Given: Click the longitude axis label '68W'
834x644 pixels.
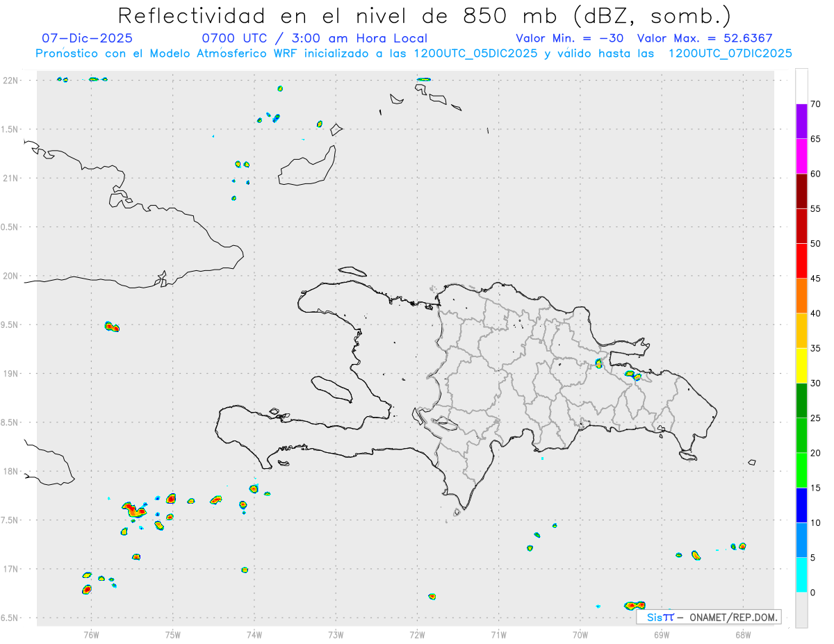Looking at the screenshot, I should pos(742,634).
